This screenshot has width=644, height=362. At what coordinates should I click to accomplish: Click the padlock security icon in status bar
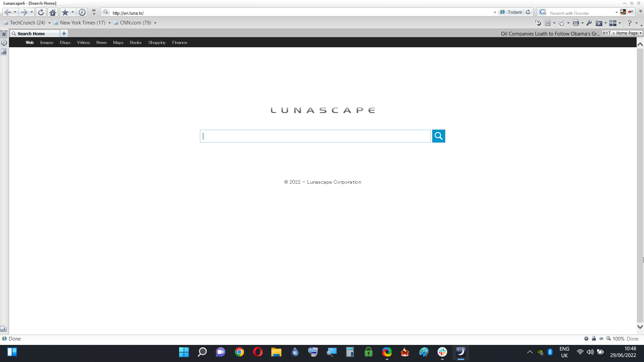(x=594, y=339)
